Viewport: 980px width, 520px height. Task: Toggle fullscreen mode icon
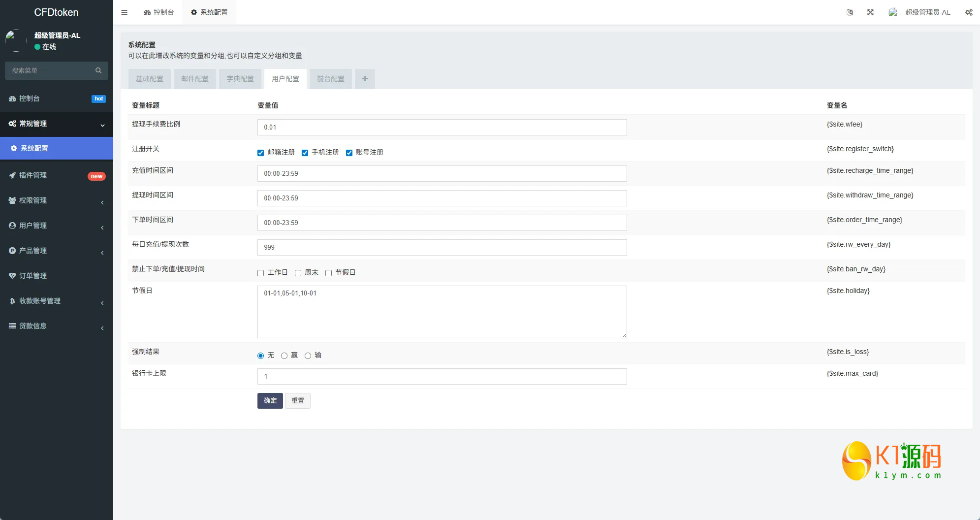point(870,12)
